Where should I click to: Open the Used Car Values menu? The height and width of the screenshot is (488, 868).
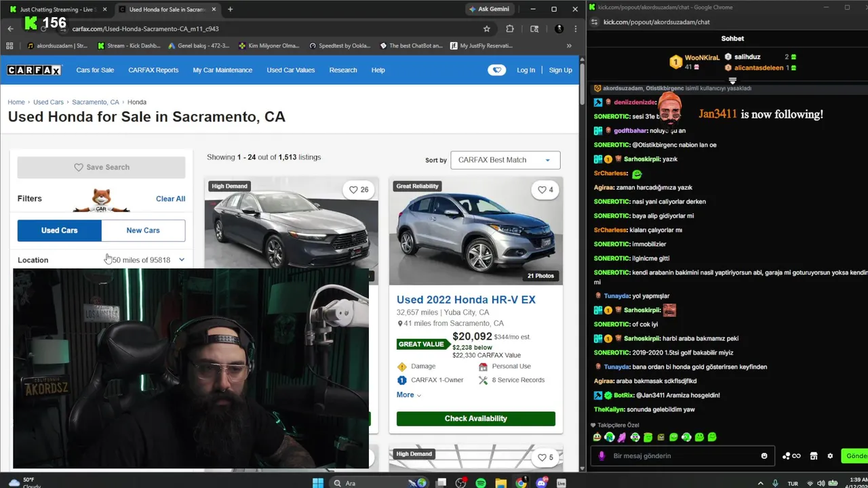pyautogui.click(x=291, y=70)
